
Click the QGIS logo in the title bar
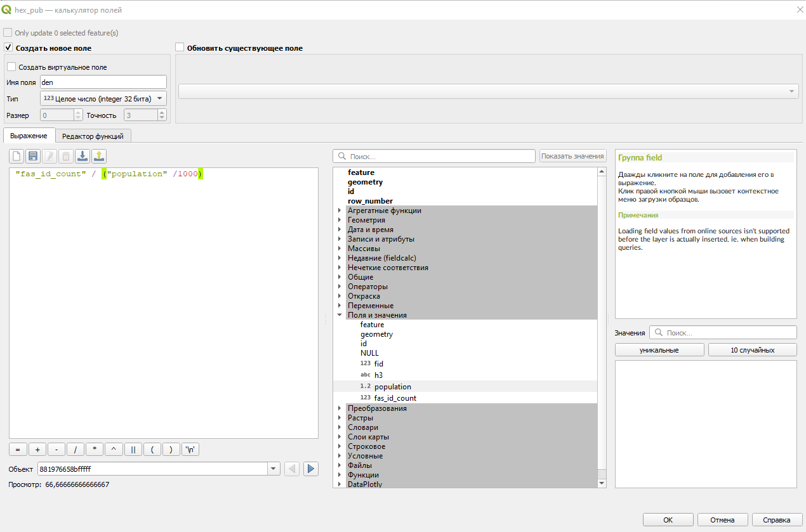[x=7, y=10]
